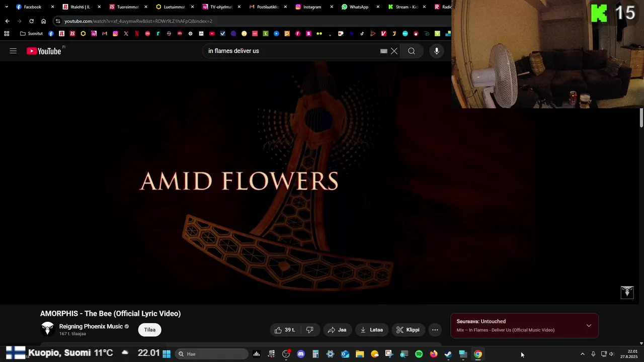Image resolution: width=644 pixels, height=362 pixels.
Task: Run search with the magnifier button
Action: (412, 51)
